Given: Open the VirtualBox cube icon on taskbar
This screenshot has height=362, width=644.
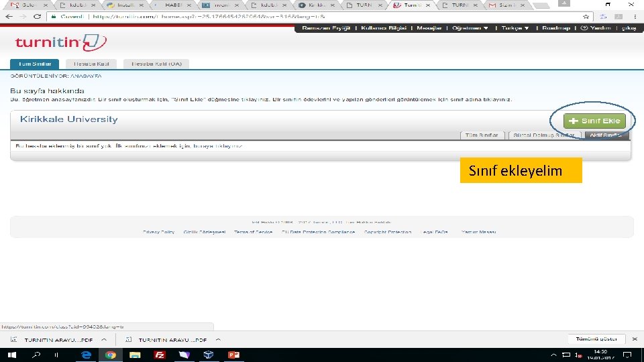Looking at the screenshot, I should (x=209, y=355).
